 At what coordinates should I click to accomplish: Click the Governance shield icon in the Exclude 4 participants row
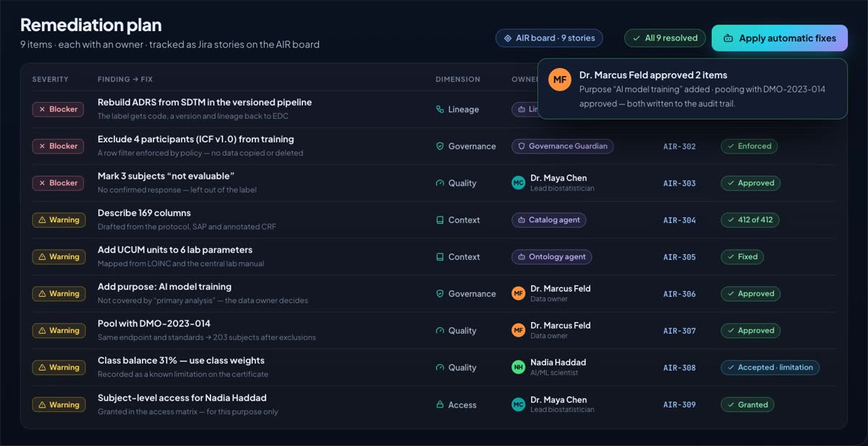tap(440, 146)
